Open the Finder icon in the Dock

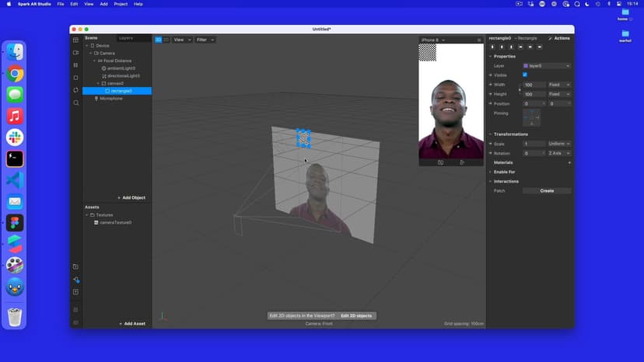[x=15, y=52]
